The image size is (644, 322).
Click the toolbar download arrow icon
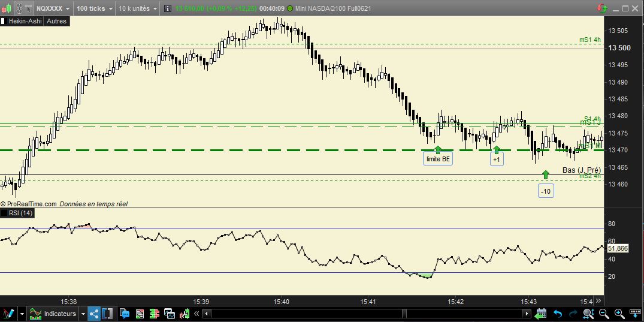pyautogui.click(x=636, y=314)
